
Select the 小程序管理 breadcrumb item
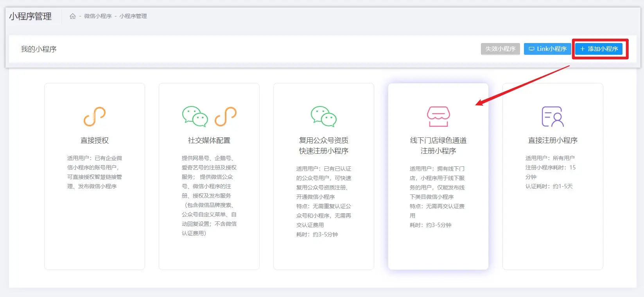[x=133, y=16]
